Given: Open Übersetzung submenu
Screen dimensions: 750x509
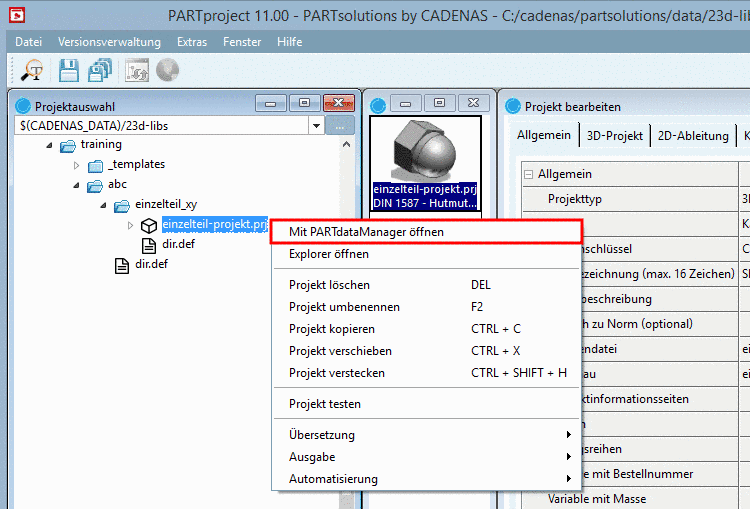Looking at the screenshot, I should [x=426, y=434].
